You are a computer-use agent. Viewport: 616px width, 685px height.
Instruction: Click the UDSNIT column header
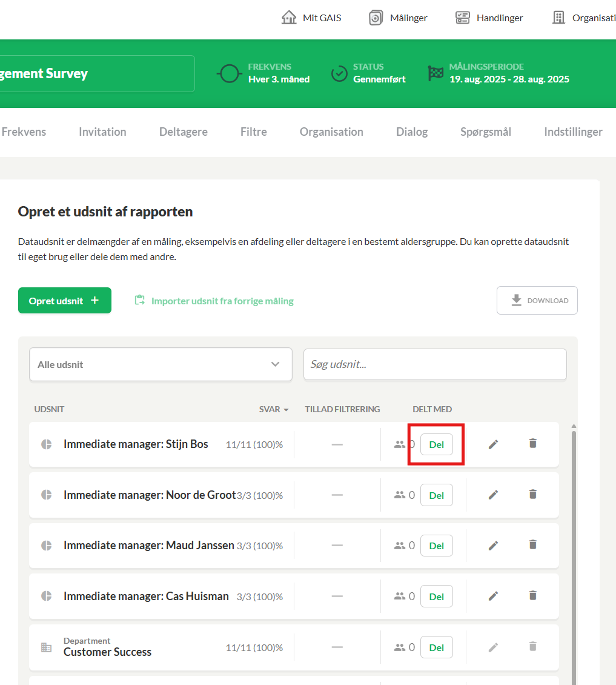coord(49,409)
